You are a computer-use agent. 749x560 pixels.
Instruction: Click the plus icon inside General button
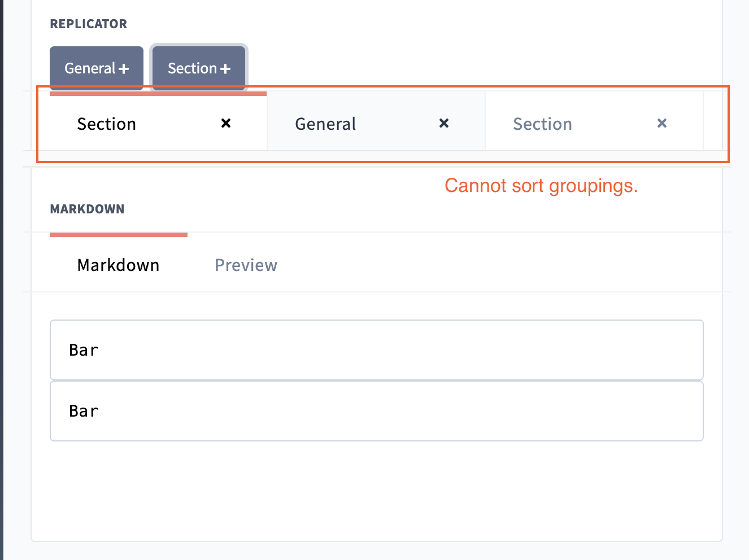point(124,68)
